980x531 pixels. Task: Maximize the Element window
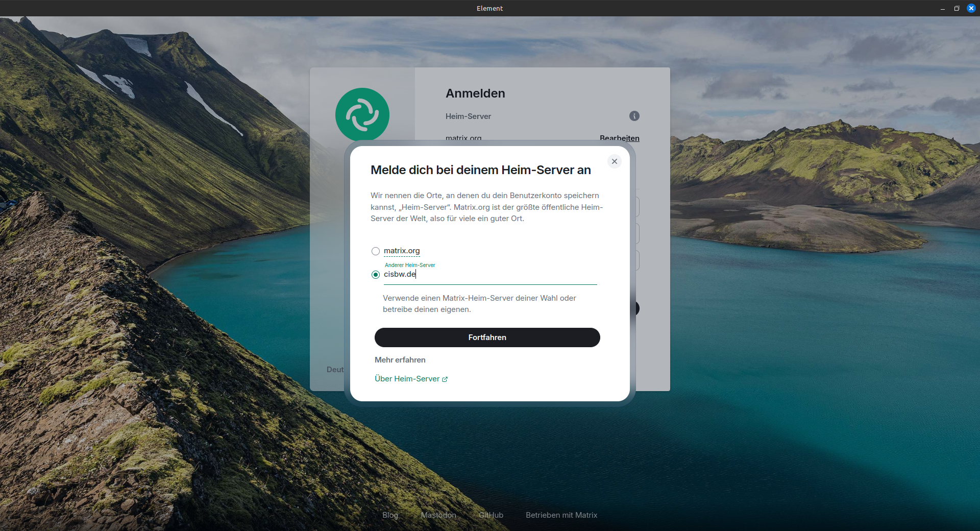click(x=957, y=8)
